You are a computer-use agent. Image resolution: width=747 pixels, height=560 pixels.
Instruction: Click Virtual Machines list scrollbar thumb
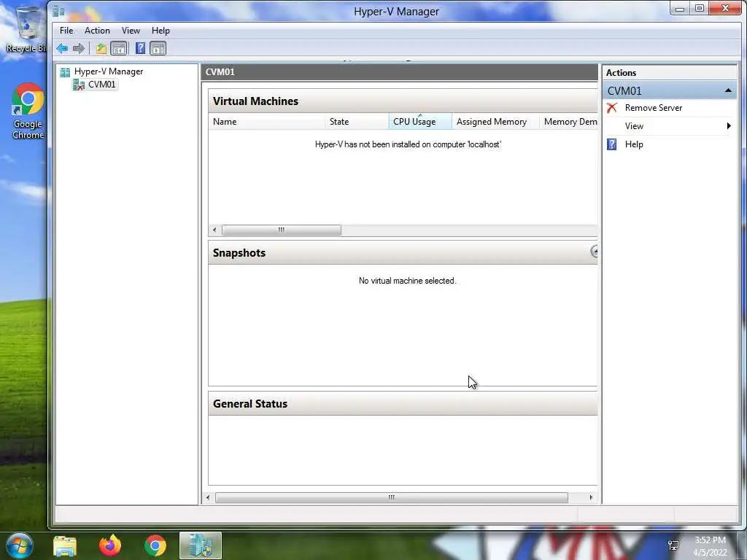(282, 230)
